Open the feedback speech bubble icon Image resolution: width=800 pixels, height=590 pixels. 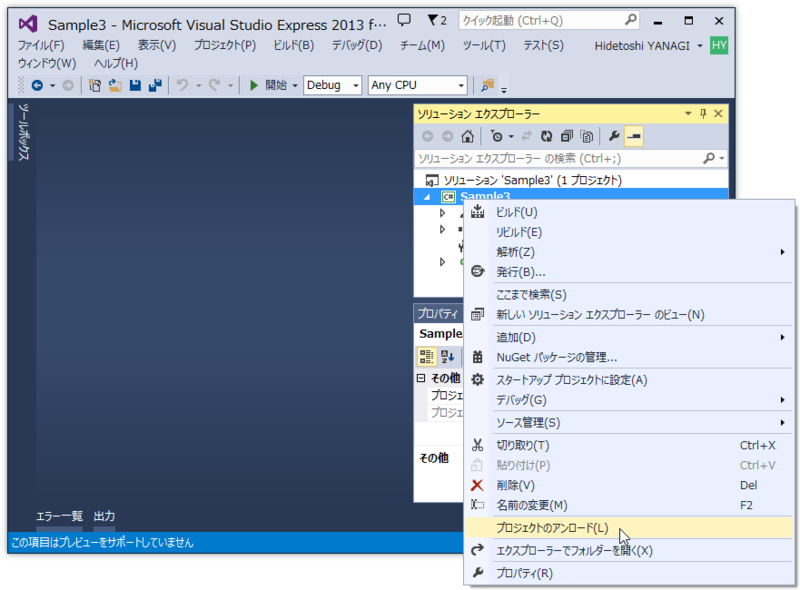404,20
